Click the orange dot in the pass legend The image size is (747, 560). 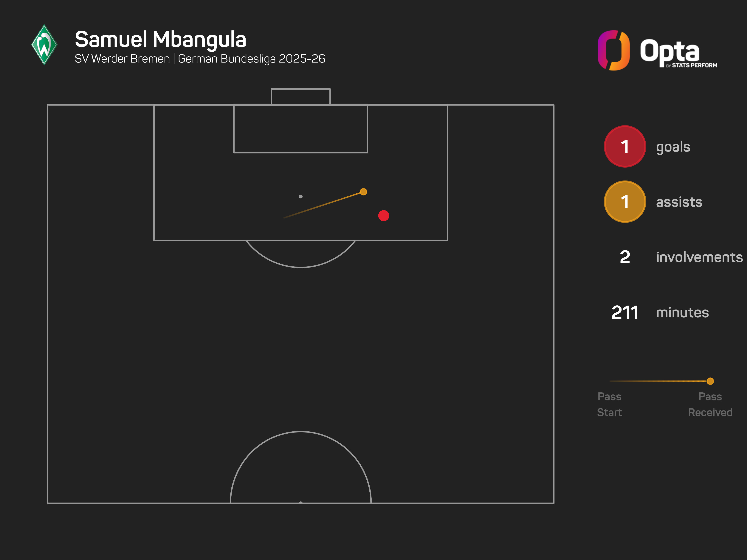click(x=710, y=381)
